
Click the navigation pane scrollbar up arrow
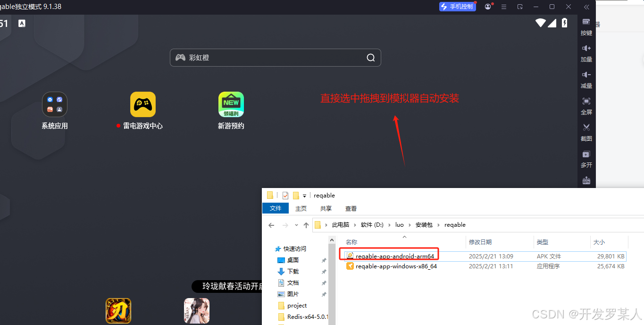(x=332, y=240)
